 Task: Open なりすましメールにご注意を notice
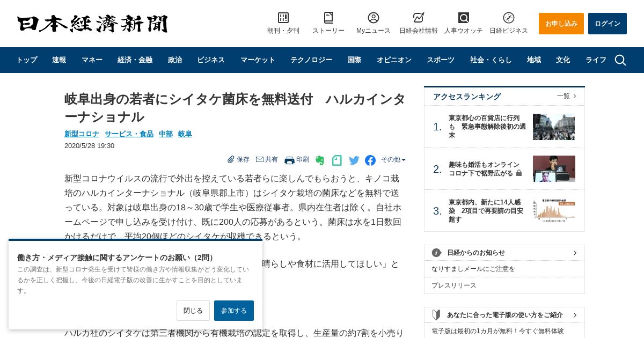point(473,269)
